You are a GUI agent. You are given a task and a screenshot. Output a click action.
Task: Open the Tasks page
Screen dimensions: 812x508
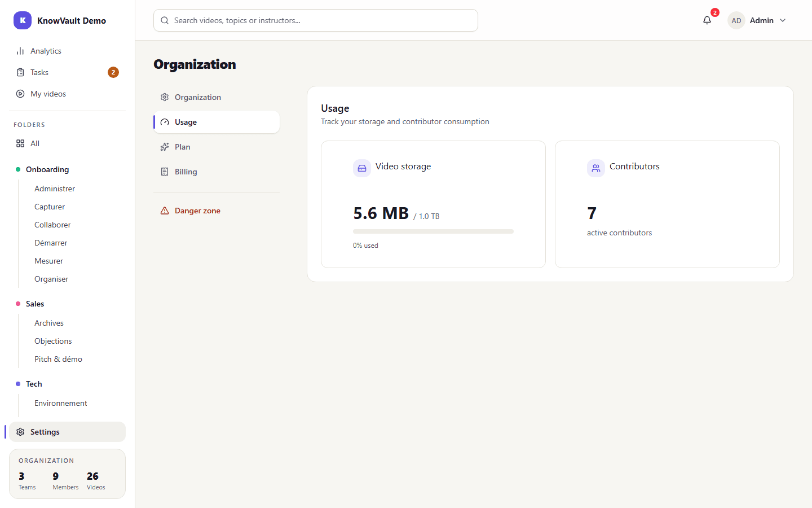point(67,72)
